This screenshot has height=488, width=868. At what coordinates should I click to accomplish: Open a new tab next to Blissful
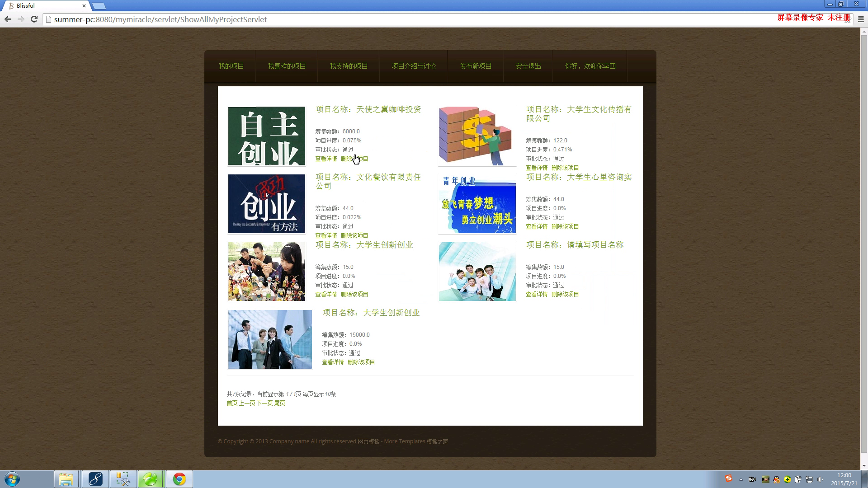coord(99,6)
